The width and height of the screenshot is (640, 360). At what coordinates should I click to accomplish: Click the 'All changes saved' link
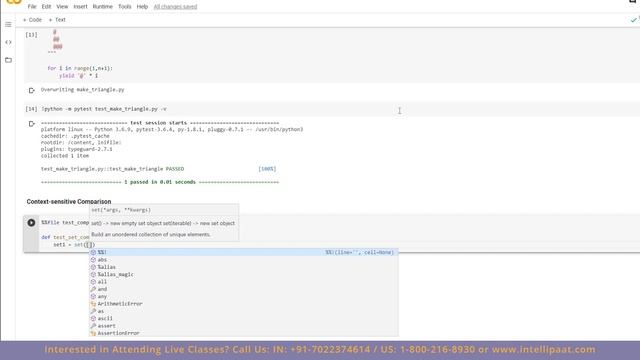[x=176, y=7]
